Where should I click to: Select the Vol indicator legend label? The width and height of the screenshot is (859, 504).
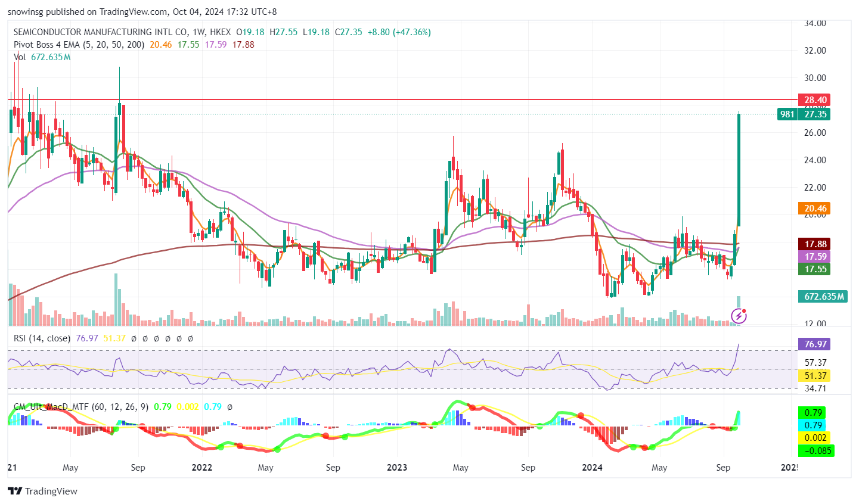click(x=20, y=57)
